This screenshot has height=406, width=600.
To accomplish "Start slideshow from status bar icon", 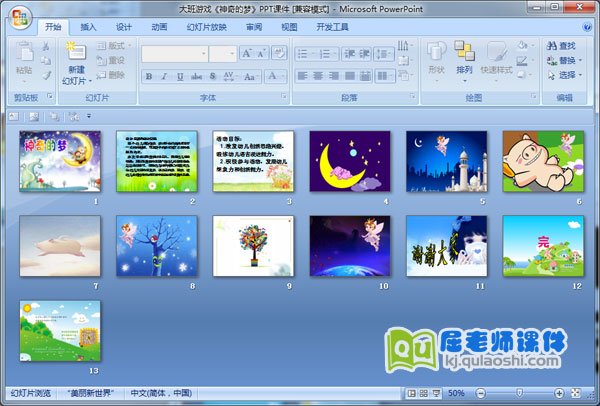I will pyautogui.click(x=436, y=394).
